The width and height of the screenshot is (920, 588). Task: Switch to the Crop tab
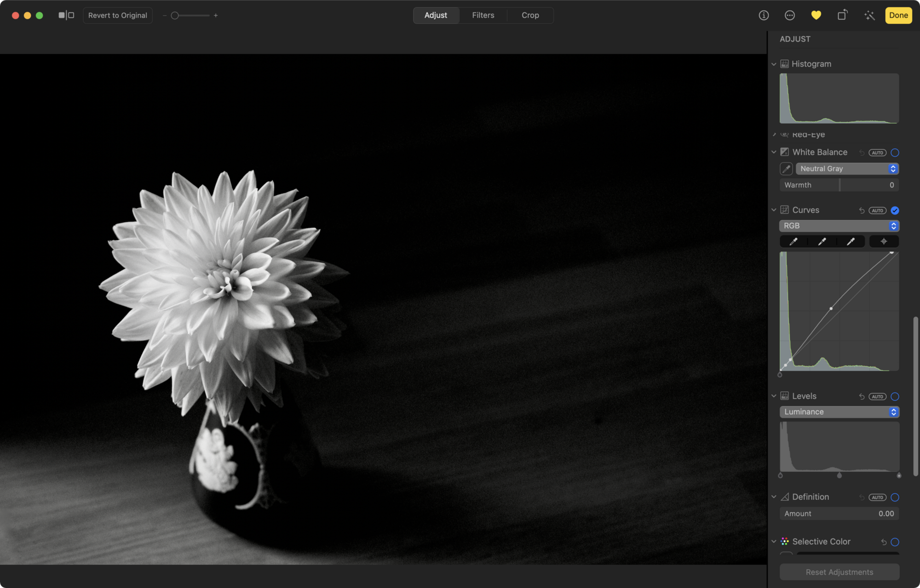530,15
